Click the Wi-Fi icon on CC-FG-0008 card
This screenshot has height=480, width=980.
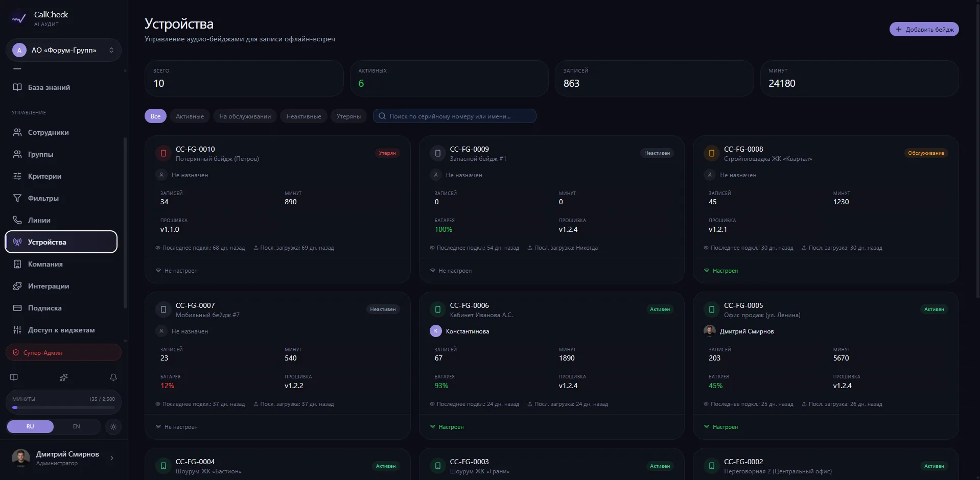coord(707,271)
